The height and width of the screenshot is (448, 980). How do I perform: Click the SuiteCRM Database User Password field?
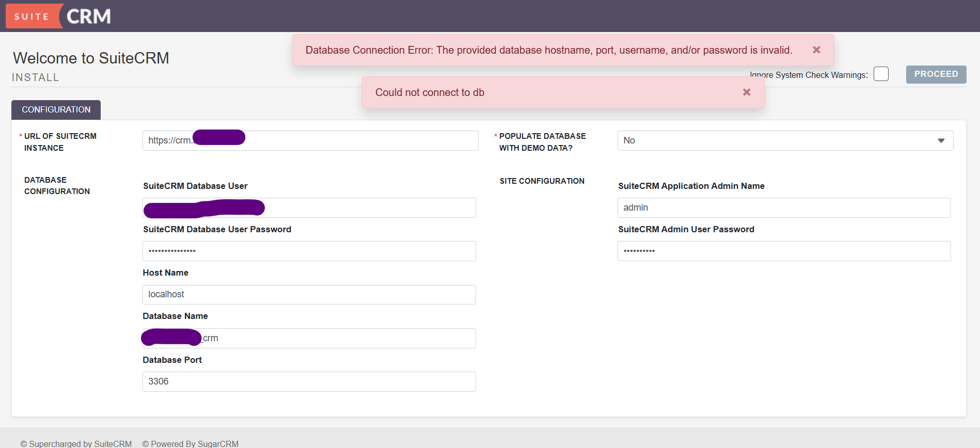(309, 251)
